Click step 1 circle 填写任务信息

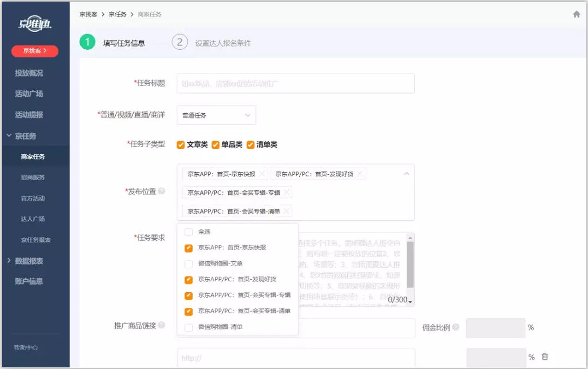[88, 42]
